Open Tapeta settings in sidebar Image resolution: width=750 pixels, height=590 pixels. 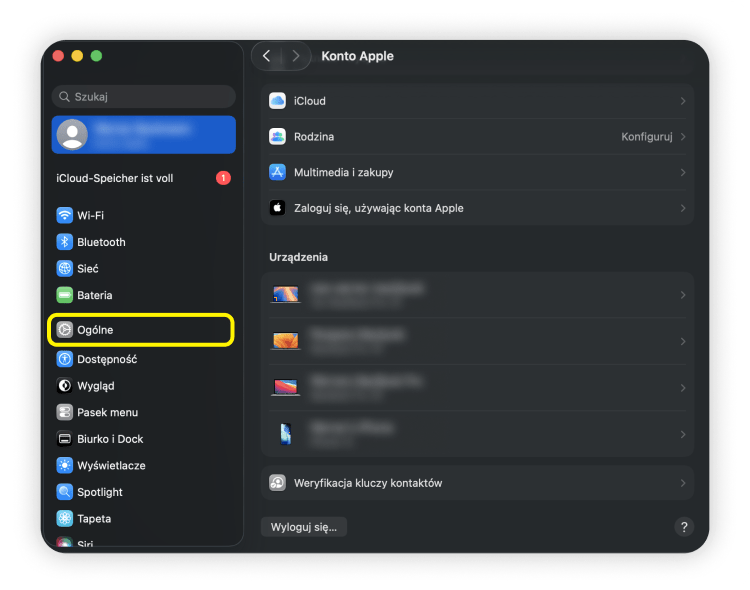coord(143,518)
